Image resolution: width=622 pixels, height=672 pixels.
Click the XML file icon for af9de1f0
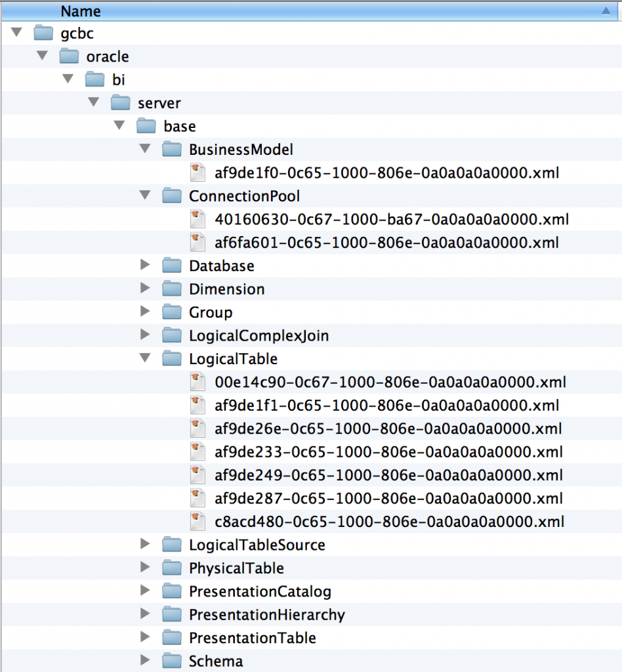pyautogui.click(x=197, y=172)
